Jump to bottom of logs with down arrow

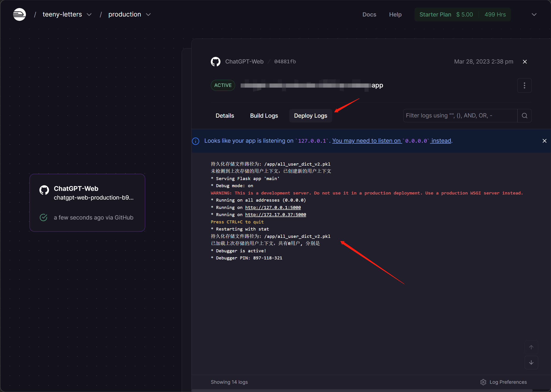(531, 363)
